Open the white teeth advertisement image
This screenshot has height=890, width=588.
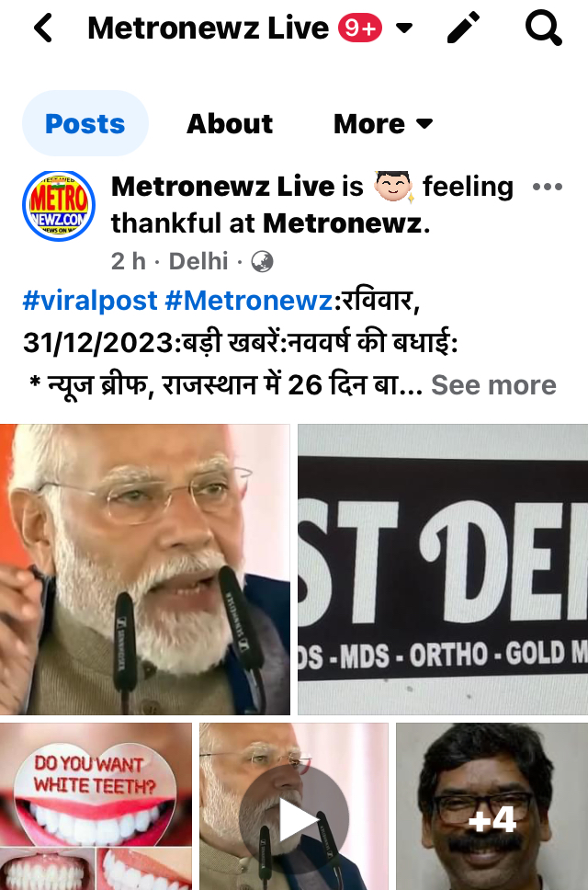tap(96, 806)
